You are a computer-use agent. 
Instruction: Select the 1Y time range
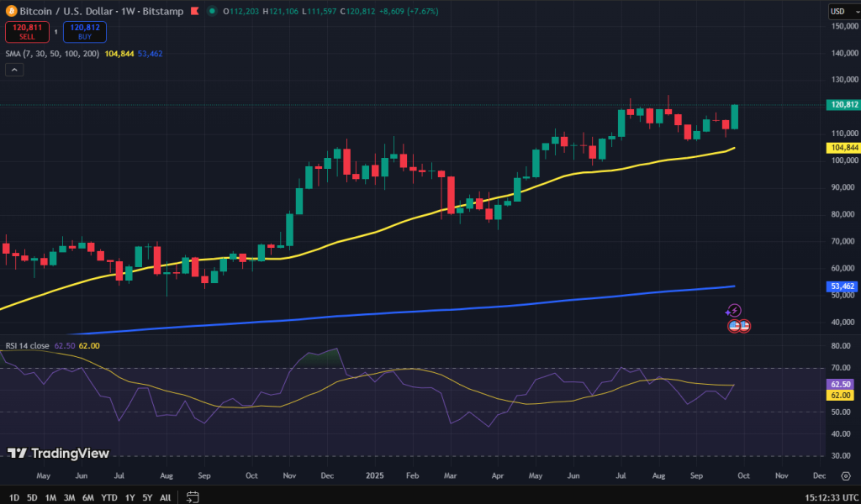coord(129,497)
